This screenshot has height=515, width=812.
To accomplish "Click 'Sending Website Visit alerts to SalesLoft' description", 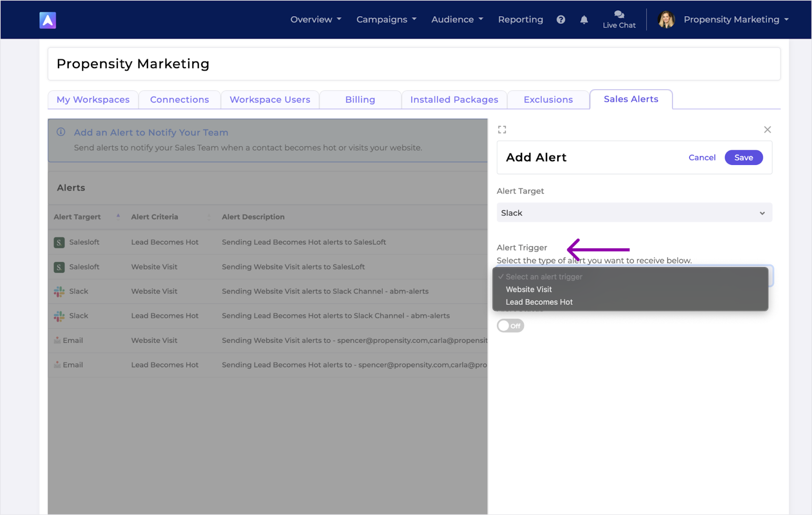I will point(293,267).
